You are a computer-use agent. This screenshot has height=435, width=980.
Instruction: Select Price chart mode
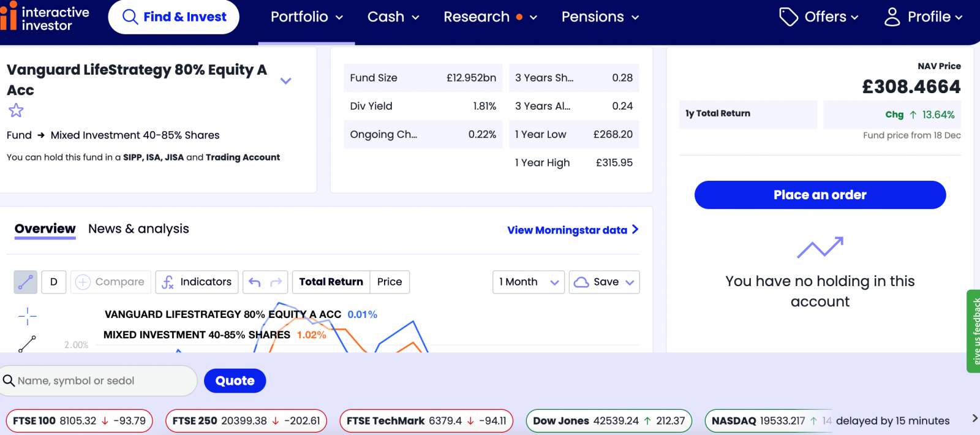[390, 282]
